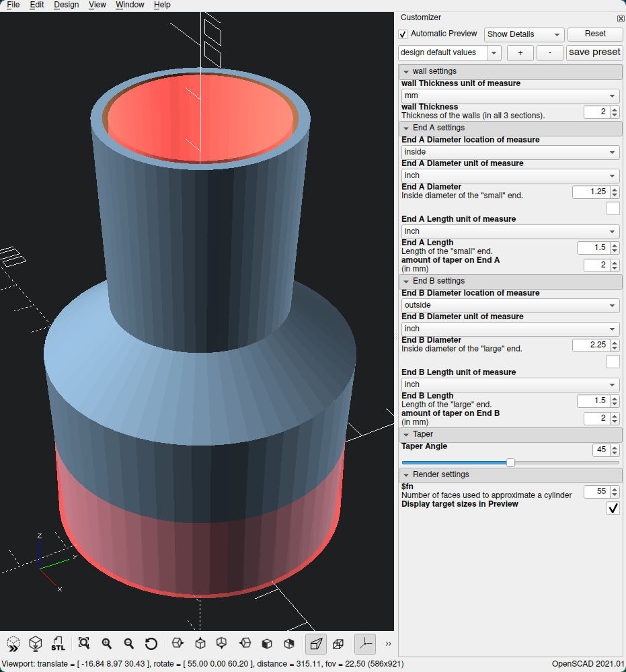Switch to the Right view cube icon
This screenshot has width=626, height=672.
pyautogui.click(x=178, y=643)
